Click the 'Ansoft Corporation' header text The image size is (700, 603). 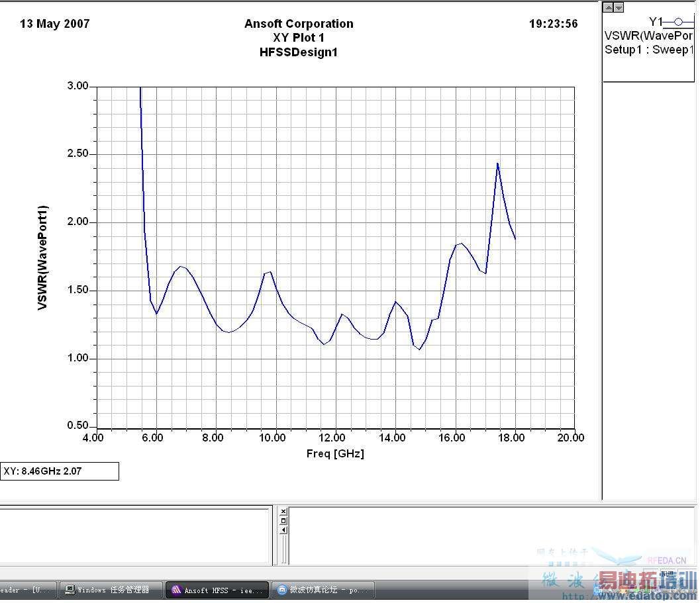tap(299, 24)
